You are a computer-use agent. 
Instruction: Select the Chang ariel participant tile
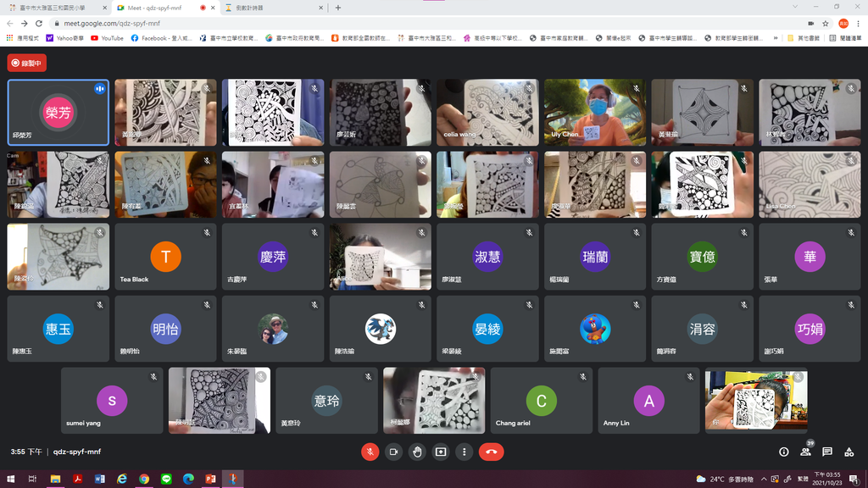click(x=541, y=400)
